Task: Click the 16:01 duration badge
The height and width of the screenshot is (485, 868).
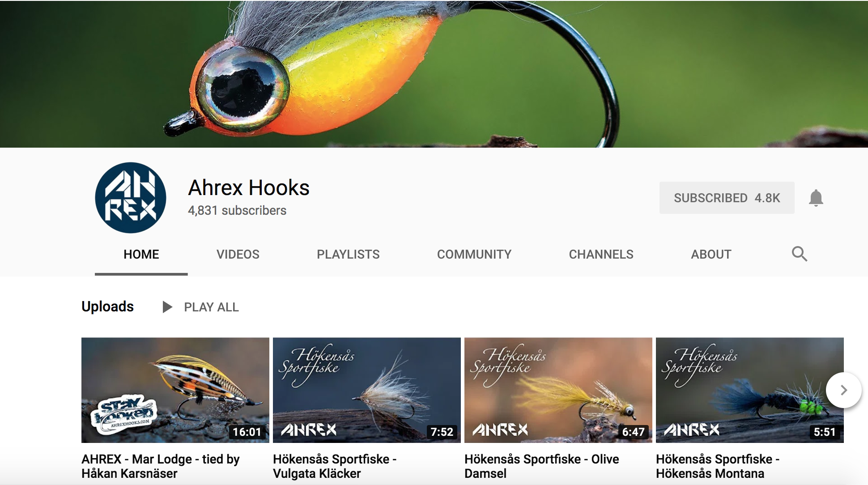Action: 247,432
